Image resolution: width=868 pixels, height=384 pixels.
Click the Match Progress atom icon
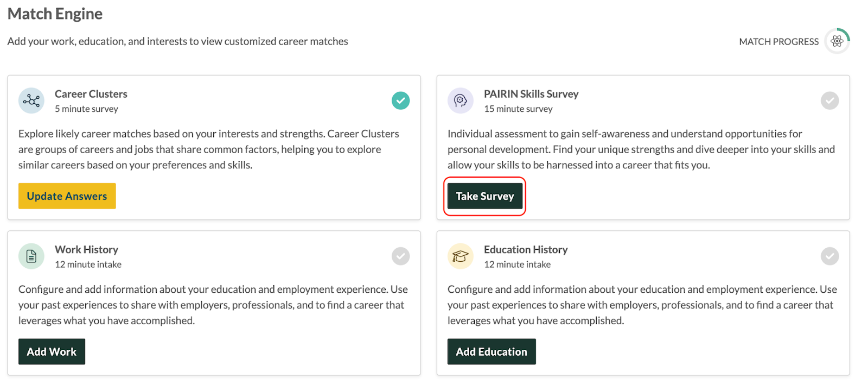pos(837,41)
